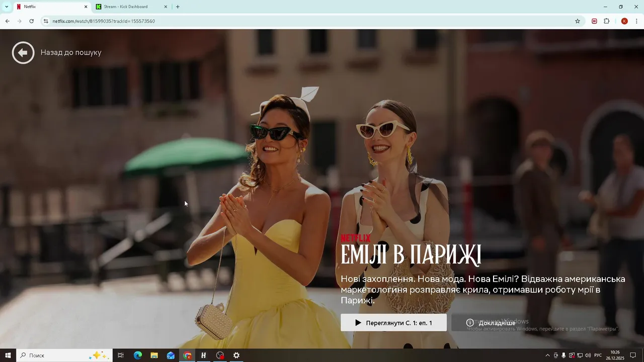Click the 'Назад до пошуку' label
Viewport: 644px width, 362px height.
click(x=71, y=53)
